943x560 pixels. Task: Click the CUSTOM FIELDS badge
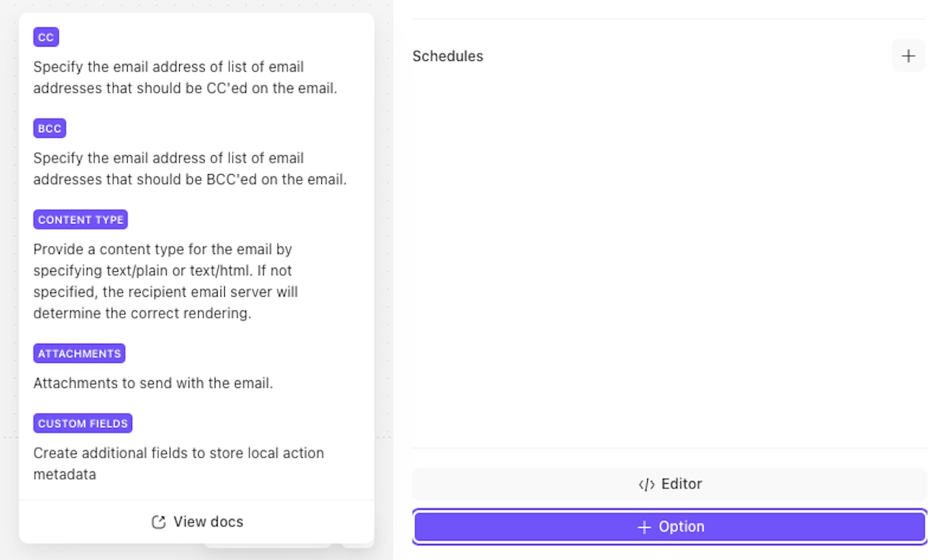[83, 424]
